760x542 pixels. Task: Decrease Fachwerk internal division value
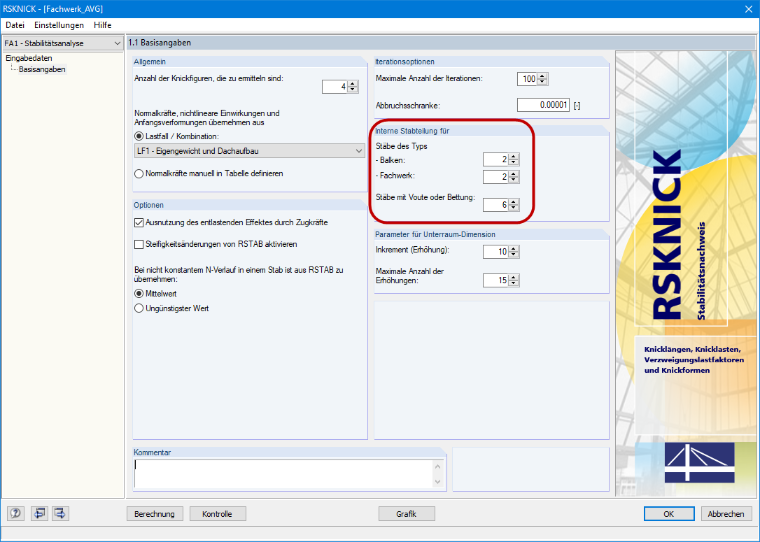click(514, 180)
